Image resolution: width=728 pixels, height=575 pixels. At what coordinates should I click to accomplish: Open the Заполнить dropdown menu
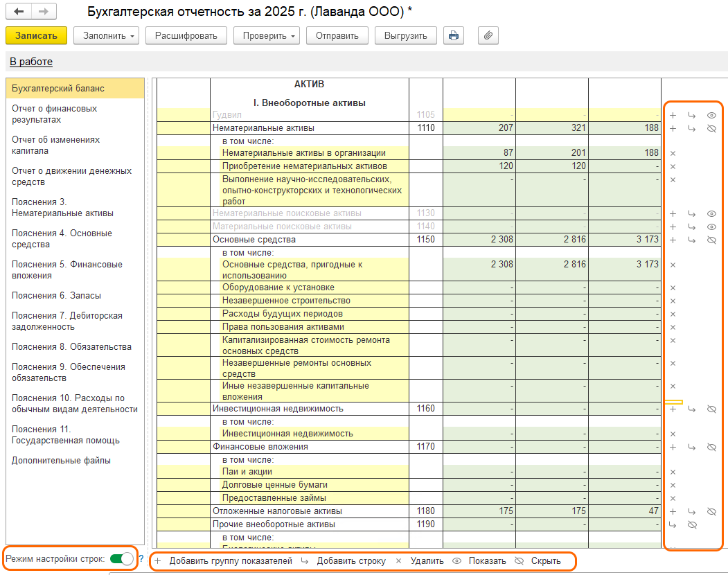(106, 35)
